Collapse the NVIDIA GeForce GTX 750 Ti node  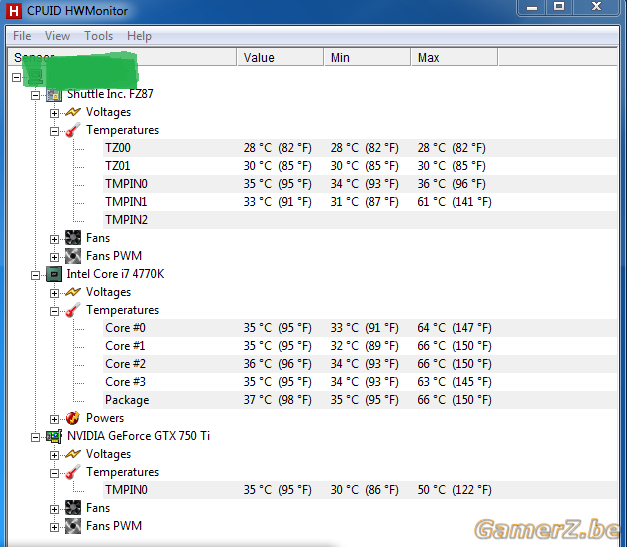click(x=36, y=437)
